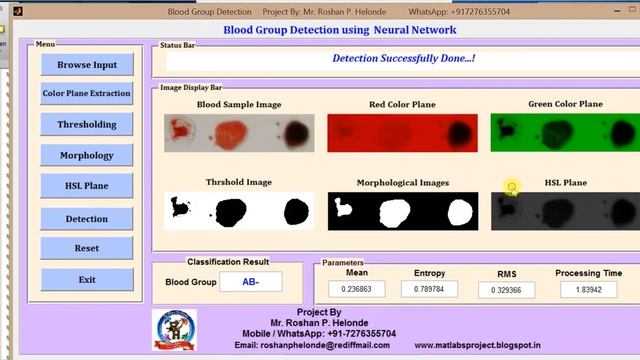Image resolution: width=640 pixels, height=360 pixels.
Task: Click the Project By footer text
Action: pyautogui.click(x=319, y=312)
